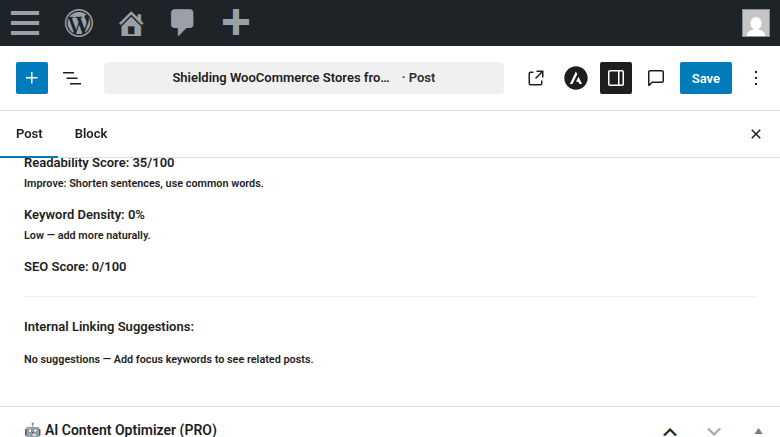Go to site home via house icon
The width and height of the screenshot is (780, 437).
point(131,22)
